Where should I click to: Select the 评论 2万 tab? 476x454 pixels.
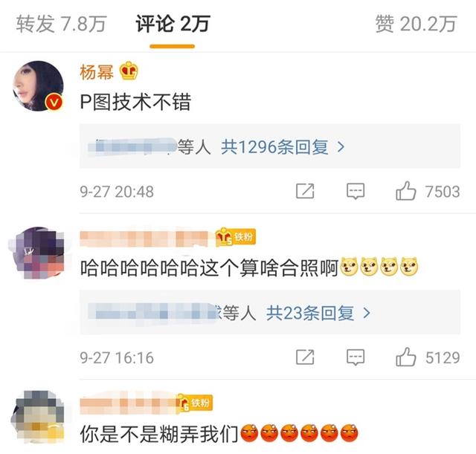(x=173, y=24)
